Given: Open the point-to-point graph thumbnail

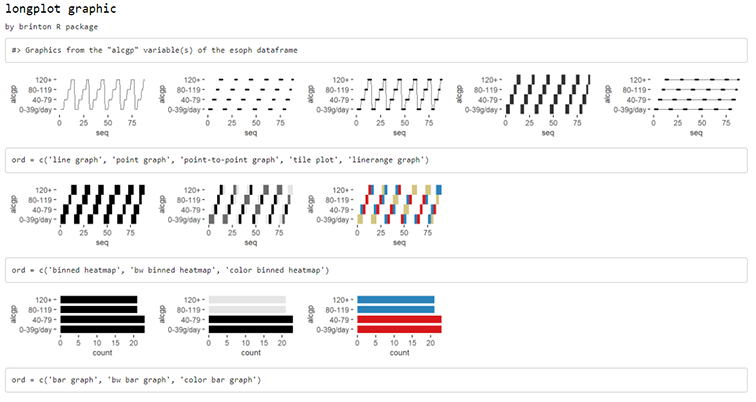Looking at the screenshot, I should click(375, 105).
